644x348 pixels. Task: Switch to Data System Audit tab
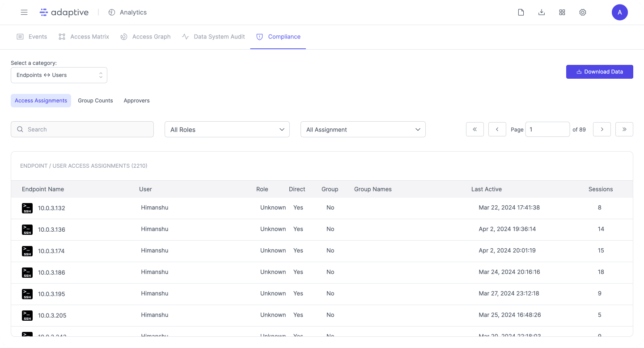[x=214, y=37]
